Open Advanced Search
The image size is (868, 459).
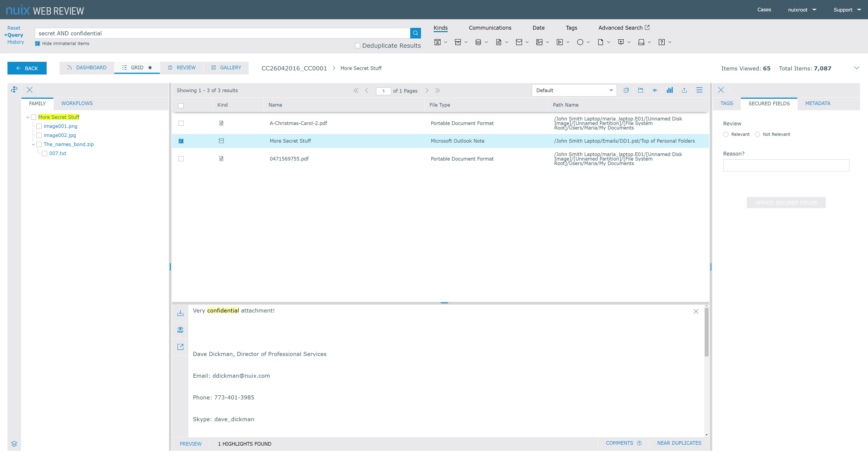(x=624, y=28)
